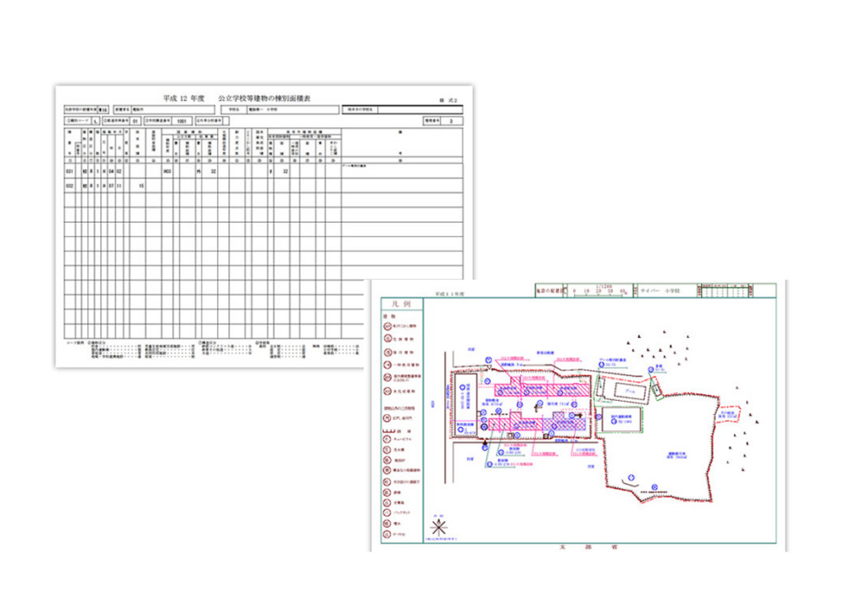Viewport: 868px width, 605px height.
Task: Click the reference number cell showing 3
Action: 451,120
